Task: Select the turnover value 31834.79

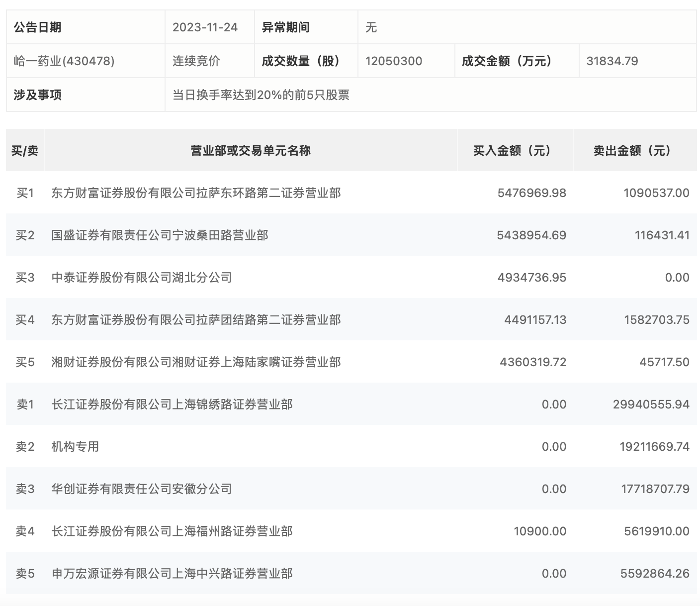Action: [x=612, y=61]
